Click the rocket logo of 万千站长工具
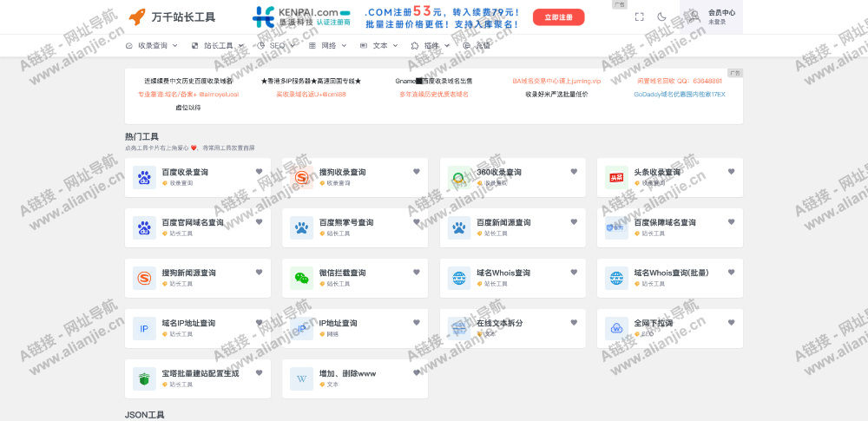The image size is (868, 421). (137, 17)
